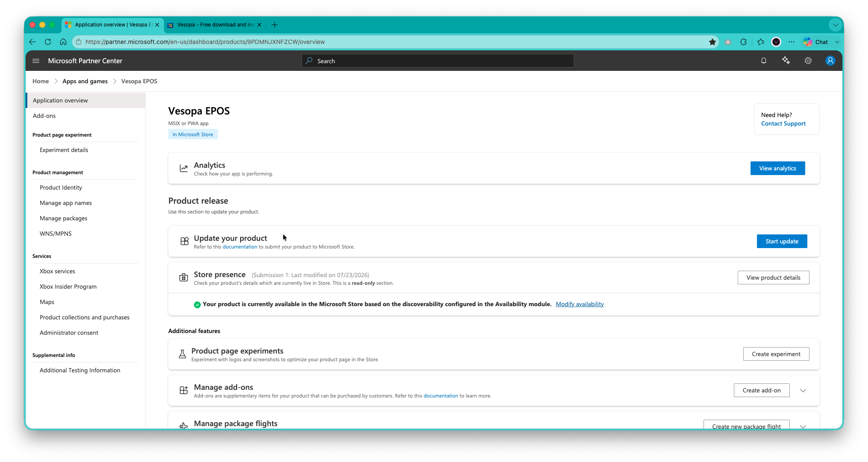Open the account profile avatar
Viewport: 868px width, 462px height.
[830, 61]
